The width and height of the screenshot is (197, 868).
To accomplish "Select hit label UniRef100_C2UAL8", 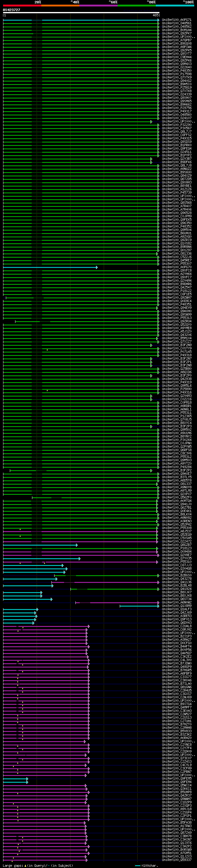I will click(176, 626).
